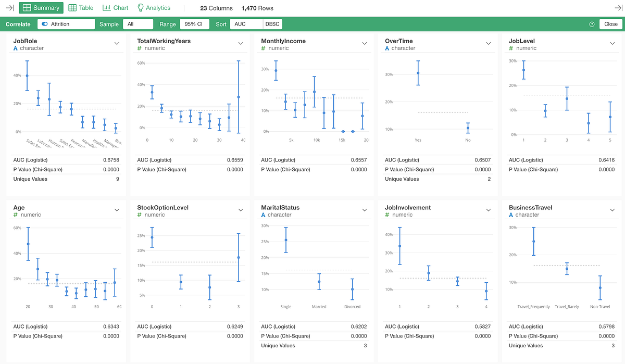Click the AUC sort input field
Viewport: 625px width, 364px height.
coord(246,24)
